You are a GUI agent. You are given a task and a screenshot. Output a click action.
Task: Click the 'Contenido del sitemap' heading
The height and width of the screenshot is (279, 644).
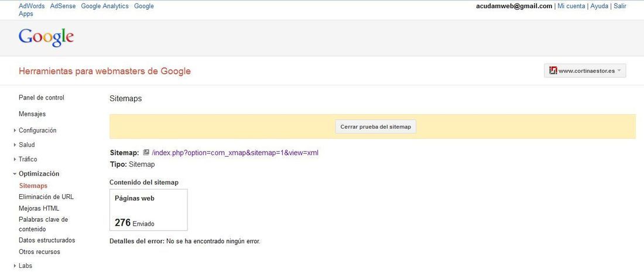(x=144, y=182)
